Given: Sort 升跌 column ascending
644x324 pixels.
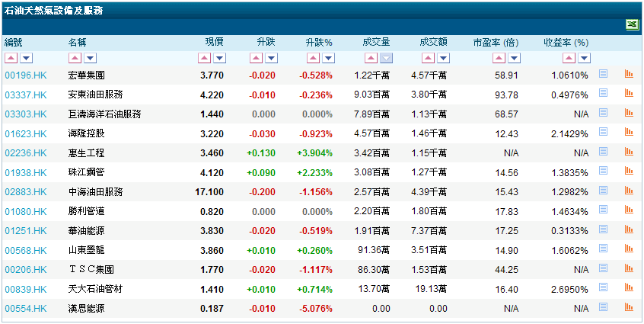Looking at the screenshot, I should (x=256, y=58).
